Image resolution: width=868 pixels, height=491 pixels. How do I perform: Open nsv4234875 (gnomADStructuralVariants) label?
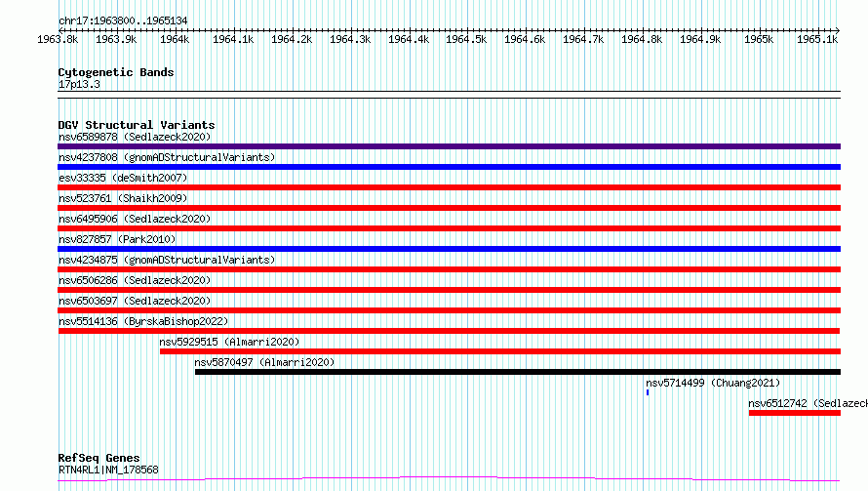tap(167, 260)
